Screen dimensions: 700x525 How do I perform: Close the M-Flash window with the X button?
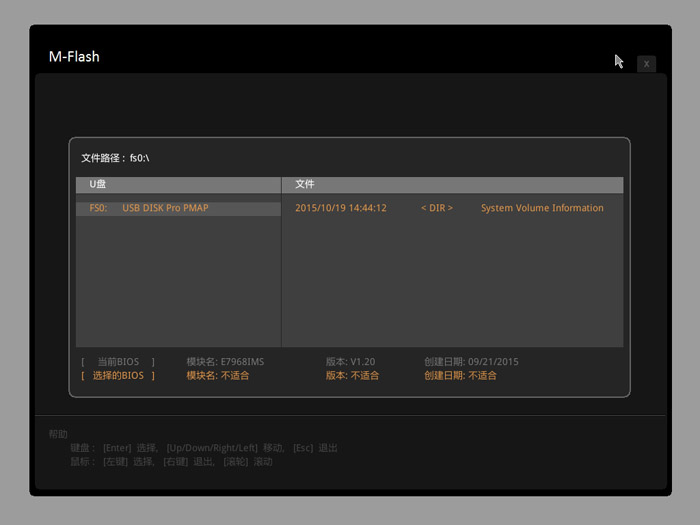point(646,63)
